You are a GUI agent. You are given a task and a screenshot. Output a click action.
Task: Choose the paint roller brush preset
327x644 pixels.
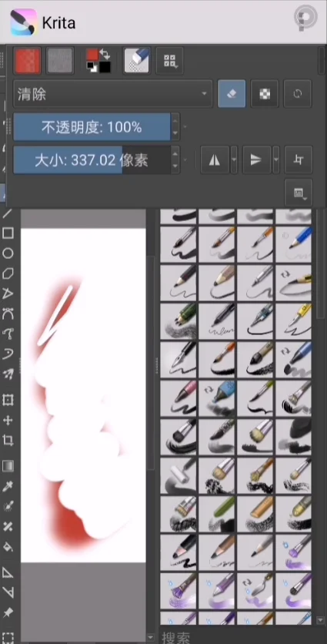(179, 475)
